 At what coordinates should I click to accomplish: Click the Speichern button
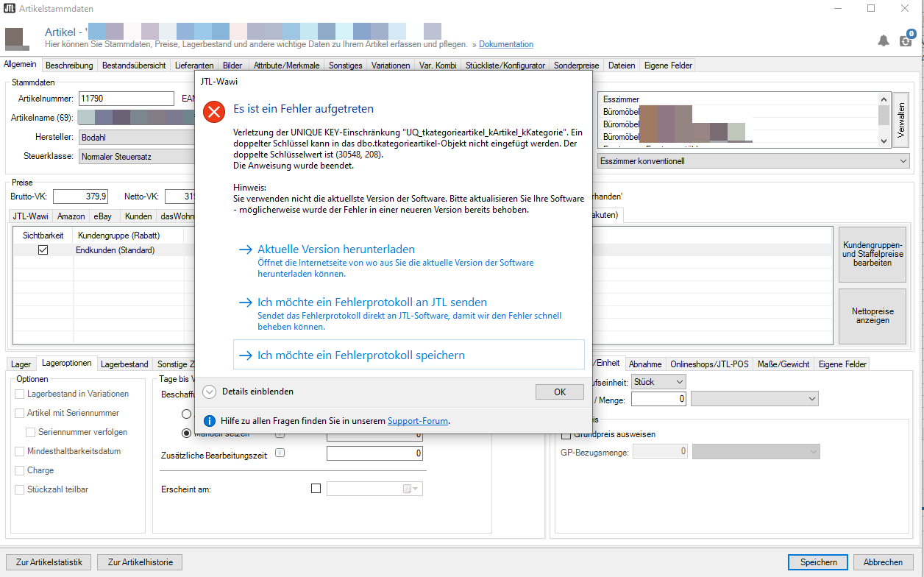pos(819,562)
